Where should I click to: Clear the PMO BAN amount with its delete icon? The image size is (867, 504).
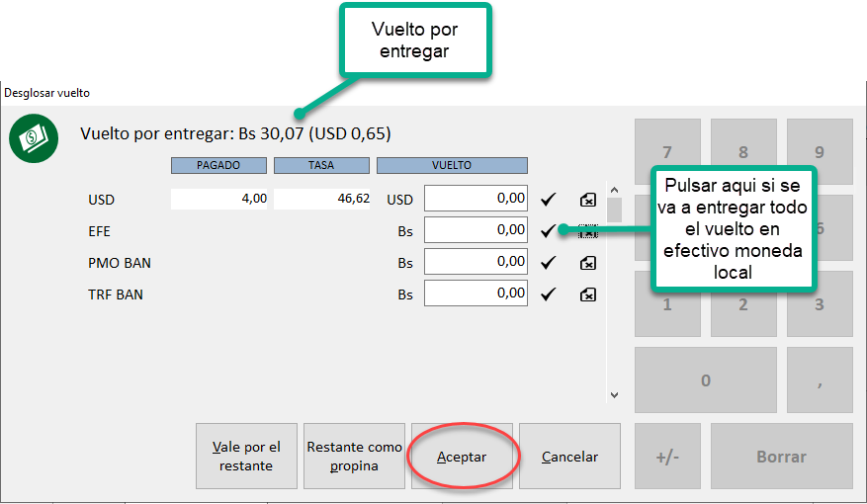pos(587,263)
